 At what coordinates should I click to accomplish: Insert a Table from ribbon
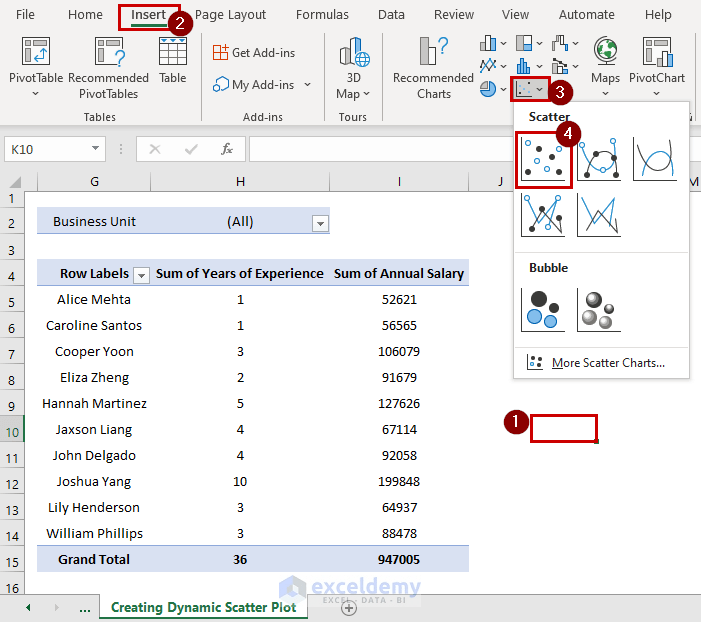click(173, 60)
